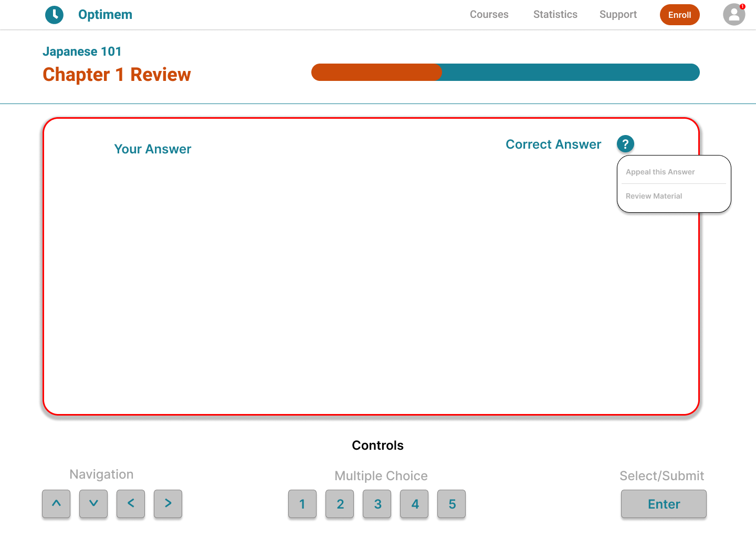The image size is (756, 538).
Task: Open the Courses navigation link
Action: tap(489, 15)
